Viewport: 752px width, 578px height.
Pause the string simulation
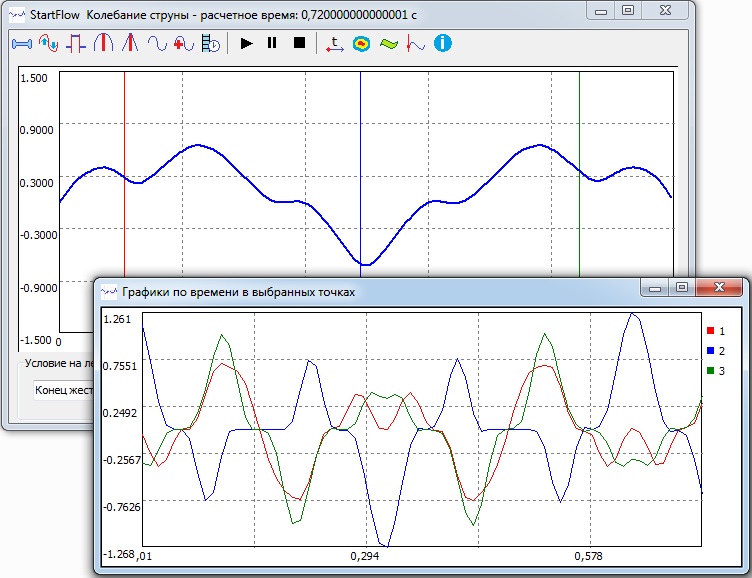click(272, 43)
